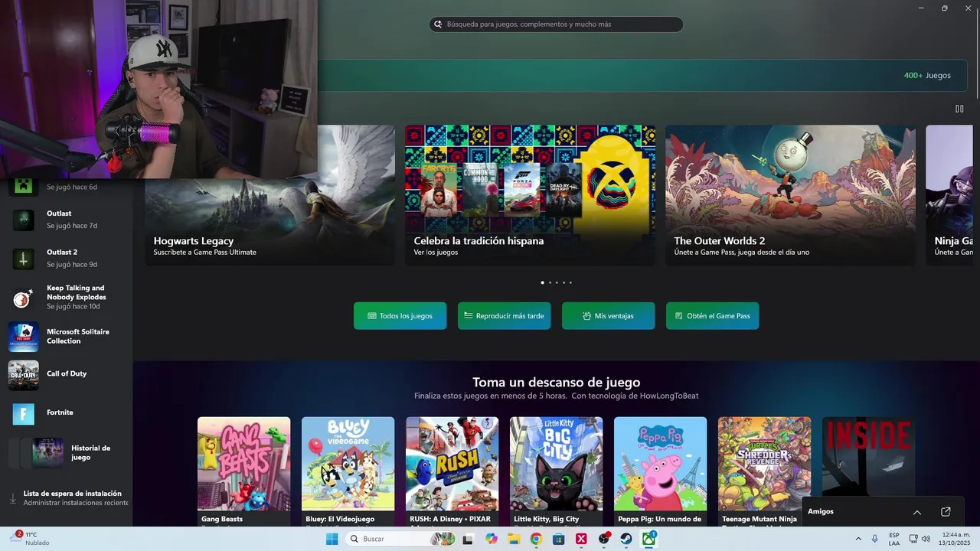980x551 pixels.
Task: Open Task View on the taskbar
Action: pyautogui.click(x=468, y=539)
